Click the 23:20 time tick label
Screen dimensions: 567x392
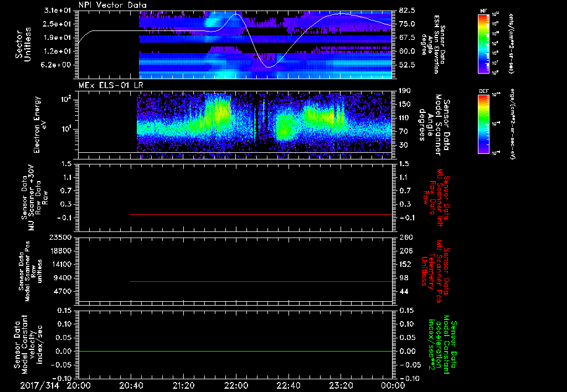[x=341, y=385]
